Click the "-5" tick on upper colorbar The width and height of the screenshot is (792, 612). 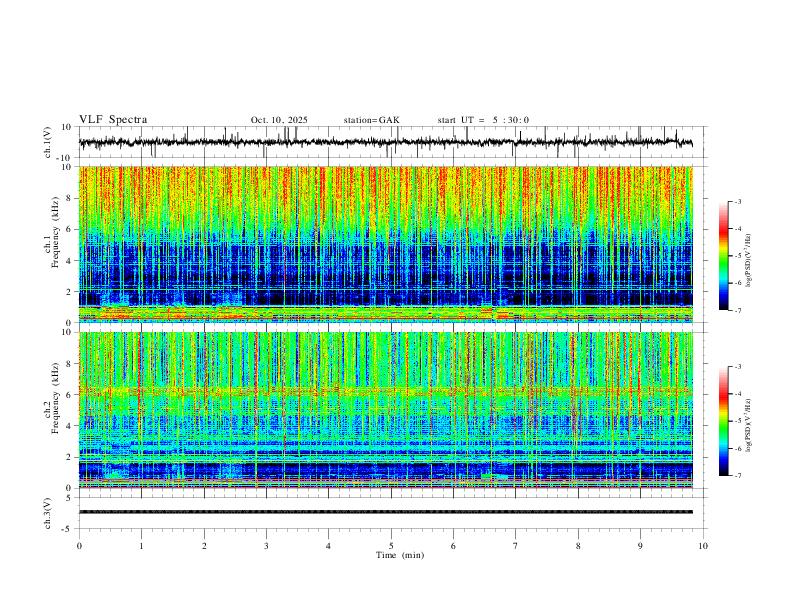(737, 256)
